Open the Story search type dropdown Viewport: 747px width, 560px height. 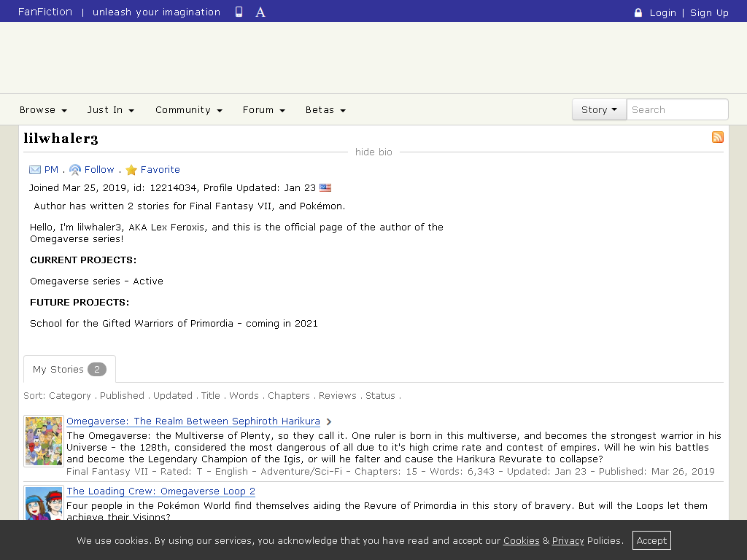point(599,109)
